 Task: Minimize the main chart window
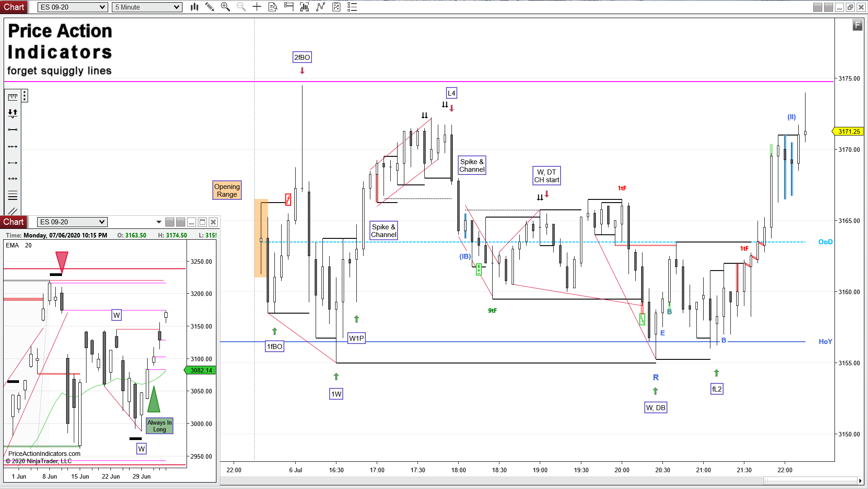pos(839,7)
